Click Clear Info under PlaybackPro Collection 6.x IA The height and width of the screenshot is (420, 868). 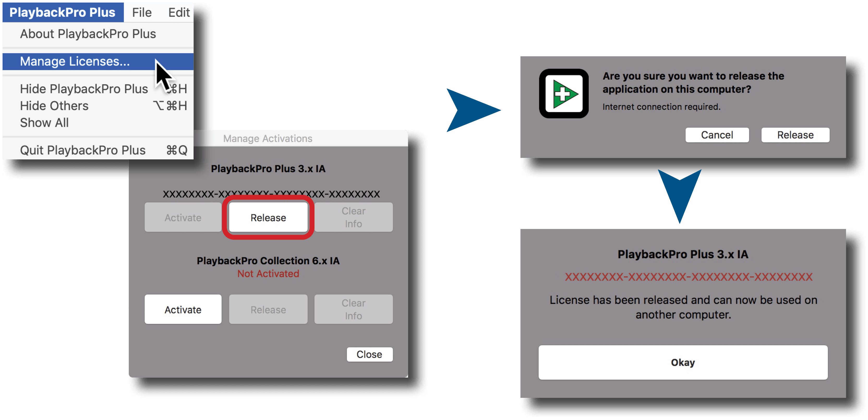click(353, 309)
